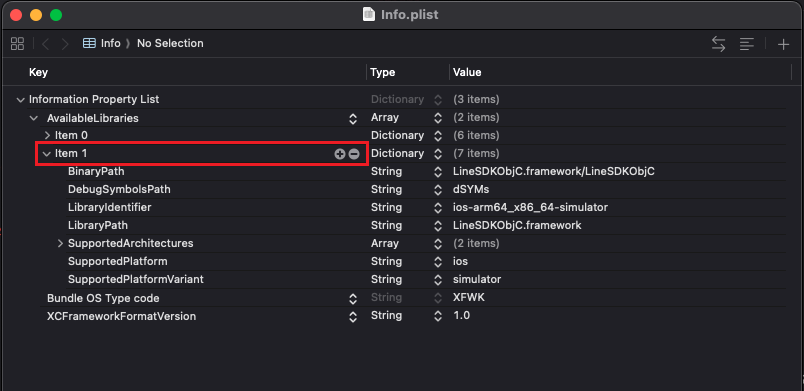Go back using the left chevron
This screenshot has height=391, width=804.
click(45, 44)
